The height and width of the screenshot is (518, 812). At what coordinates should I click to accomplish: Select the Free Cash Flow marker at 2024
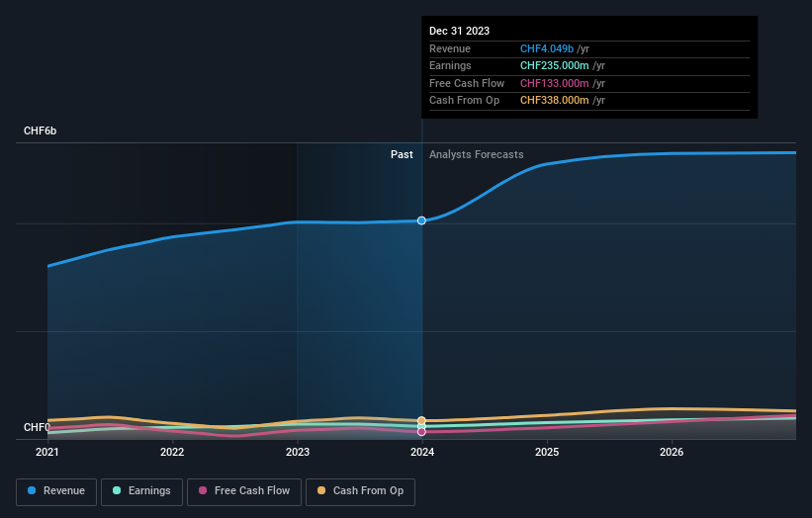tap(421, 432)
